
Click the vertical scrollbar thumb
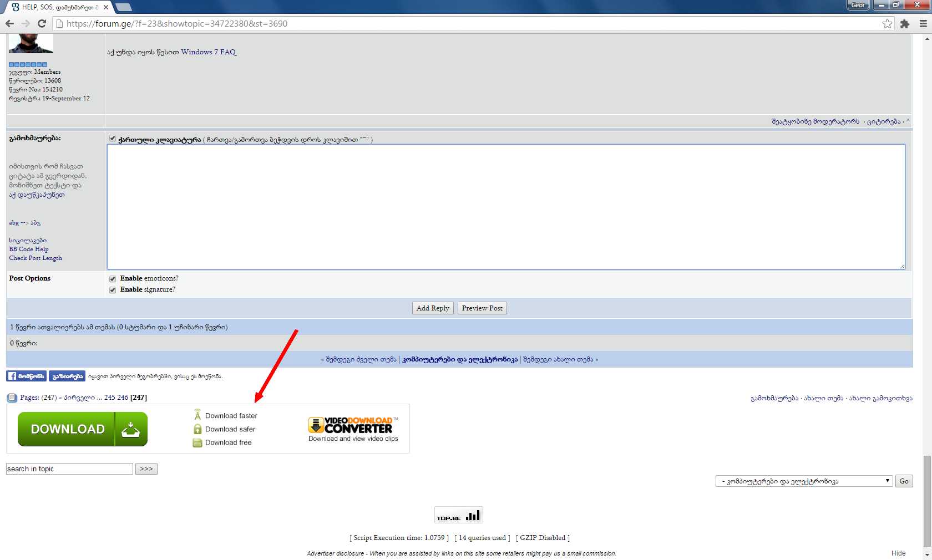tap(927, 501)
